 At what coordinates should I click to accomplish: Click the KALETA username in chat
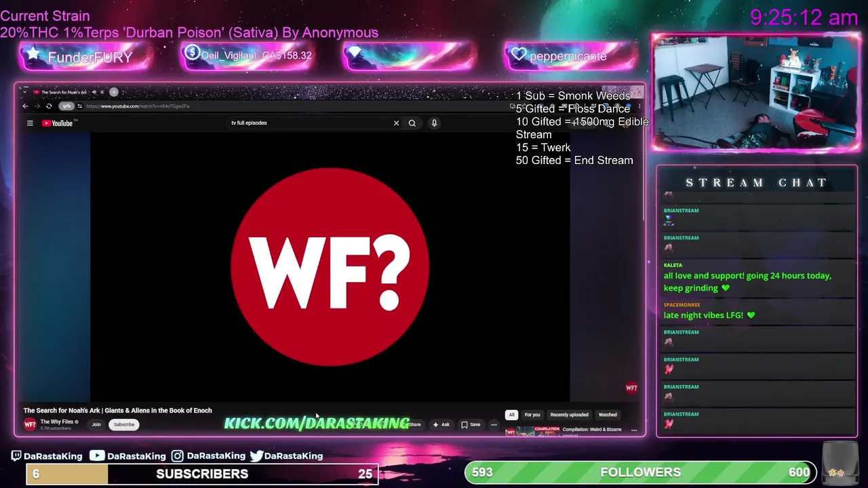[x=673, y=265]
